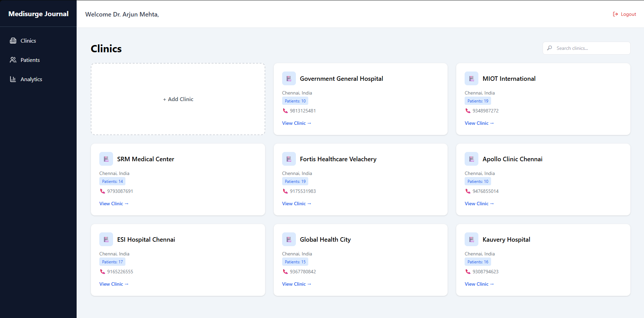Click Patients: 14 badge on SRM Medical Center
644x318 pixels.
click(x=112, y=182)
